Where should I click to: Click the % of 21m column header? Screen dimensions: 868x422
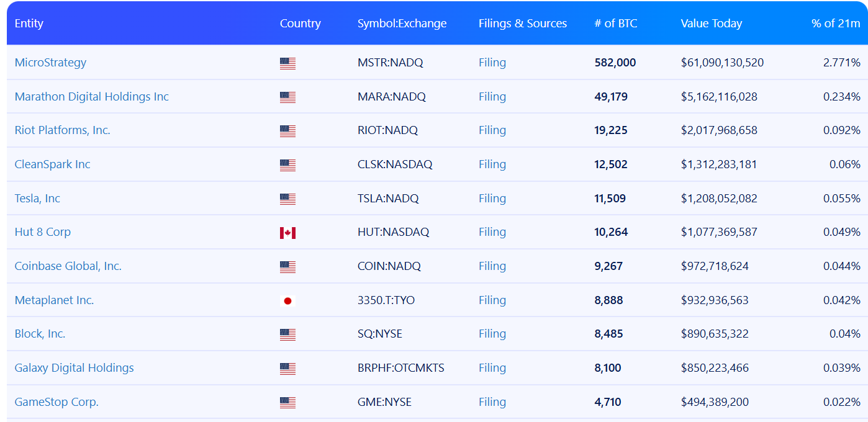[835, 24]
